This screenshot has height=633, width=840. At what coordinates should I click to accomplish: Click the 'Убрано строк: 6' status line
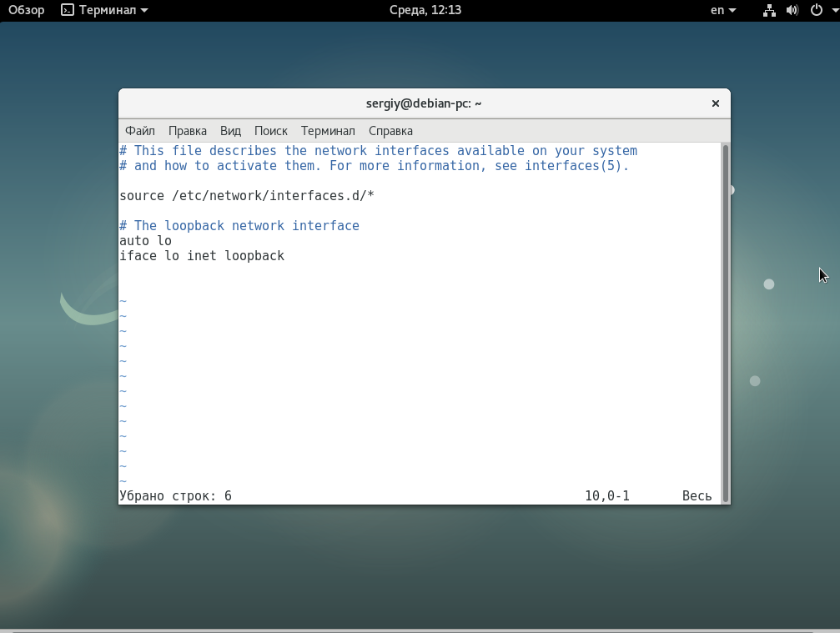pyautogui.click(x=176, y=496)
